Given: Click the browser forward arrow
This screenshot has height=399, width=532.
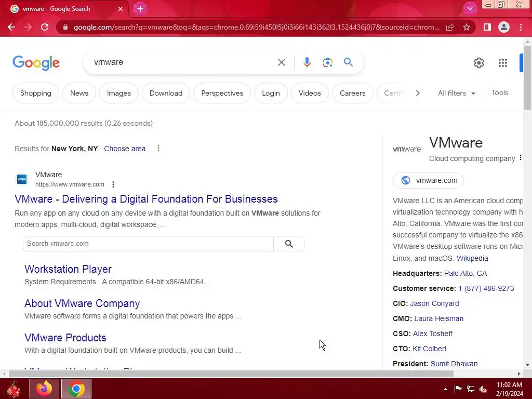Looking at the screenshot, I should pyautogui.click(x=28, y=27).
